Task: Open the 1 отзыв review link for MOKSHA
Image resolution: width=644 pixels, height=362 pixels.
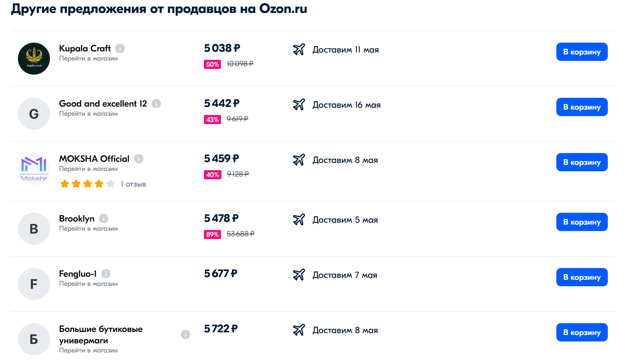Action: point(133,184)
